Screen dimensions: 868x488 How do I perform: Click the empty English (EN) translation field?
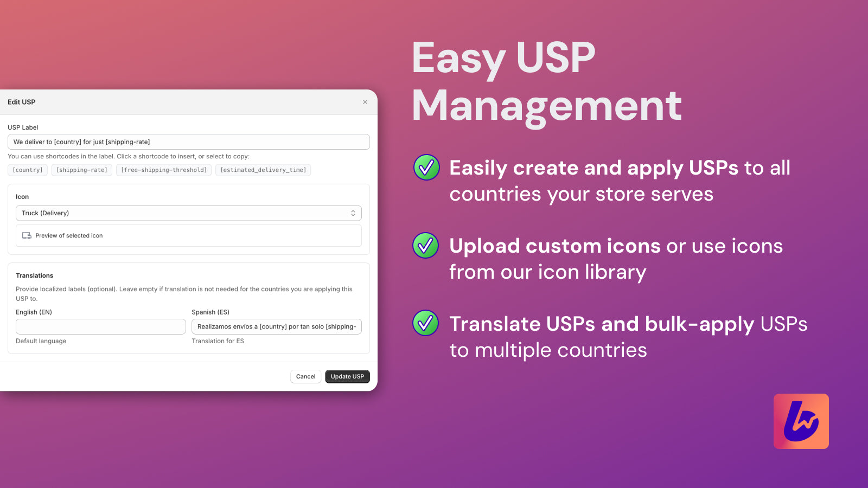[x=100, y=326]
